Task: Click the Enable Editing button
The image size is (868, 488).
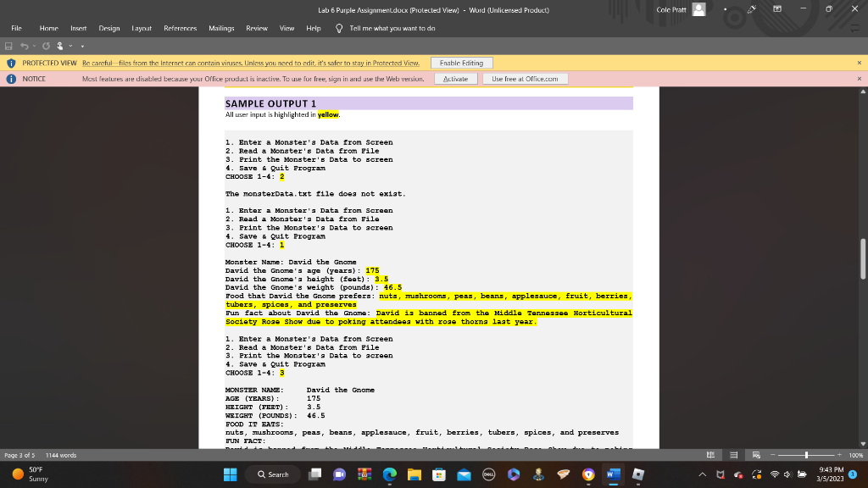Action: pyautogui.click(x=464, y=63)
